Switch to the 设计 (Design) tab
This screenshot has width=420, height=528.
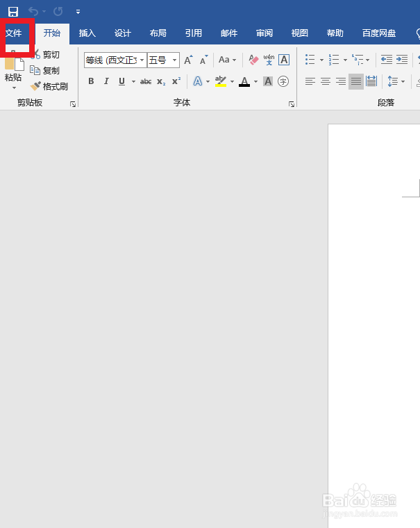click(122, 33)
